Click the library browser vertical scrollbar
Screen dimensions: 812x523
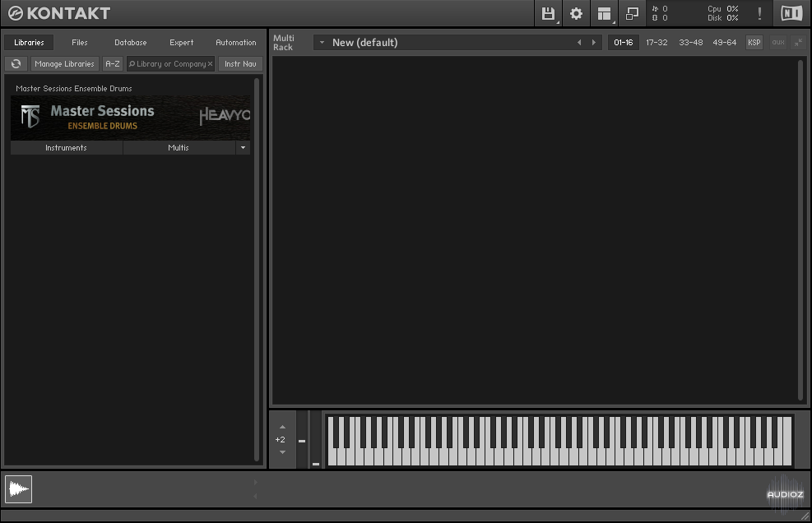[257, 269]
